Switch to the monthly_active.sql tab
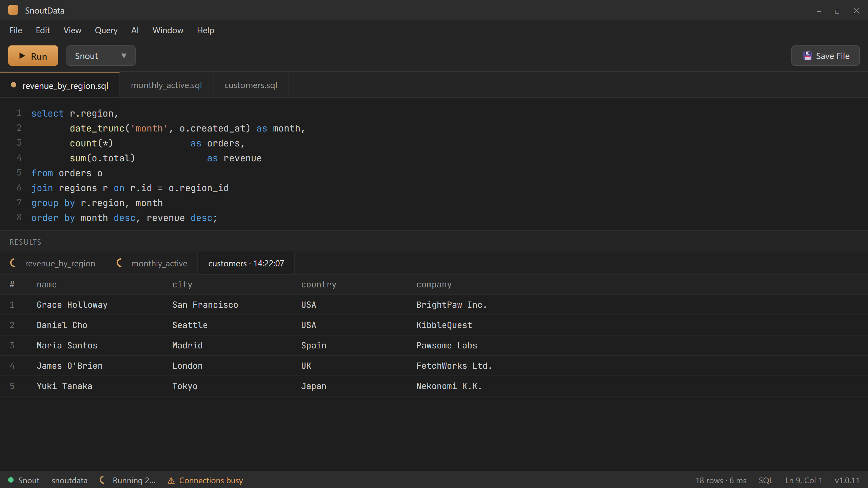The image size is (868, 488). coord(166,85)
